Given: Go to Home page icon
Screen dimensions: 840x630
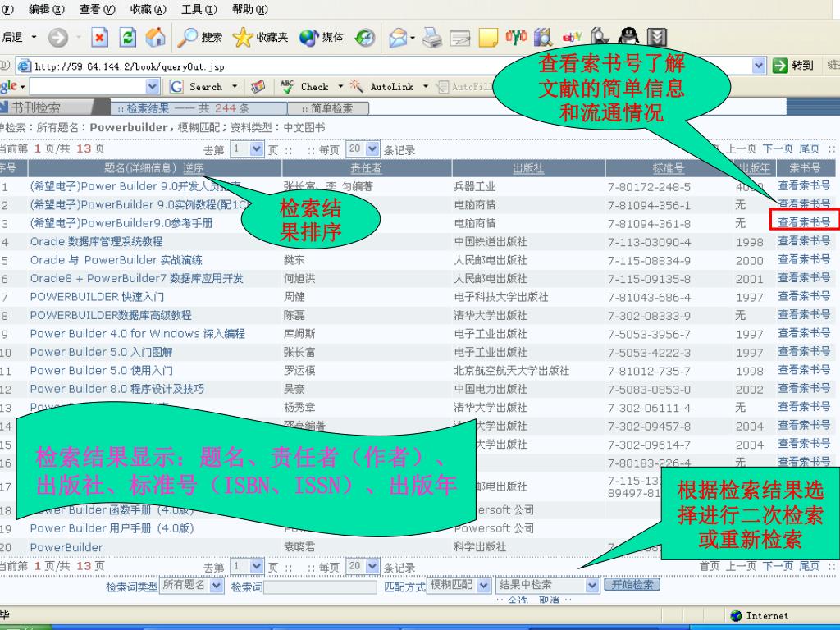Looking at the screenshot, I should point(155,37).
